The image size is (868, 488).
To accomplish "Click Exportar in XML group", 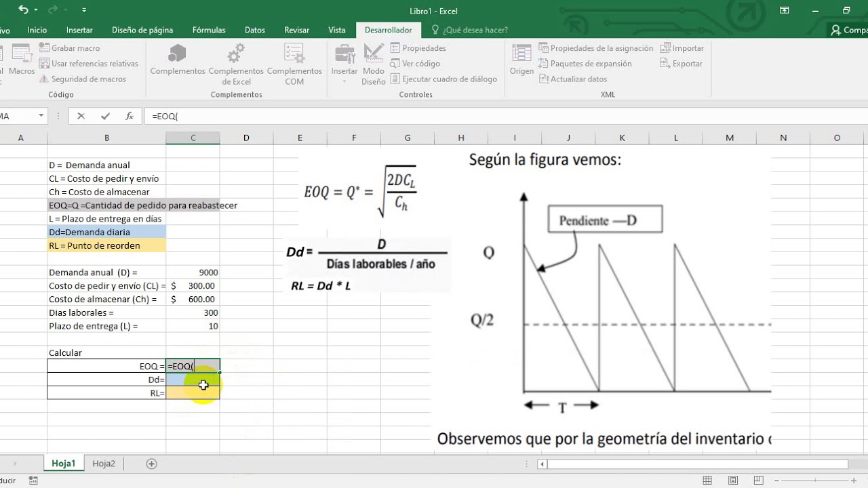I will click(x=682, y=64).
